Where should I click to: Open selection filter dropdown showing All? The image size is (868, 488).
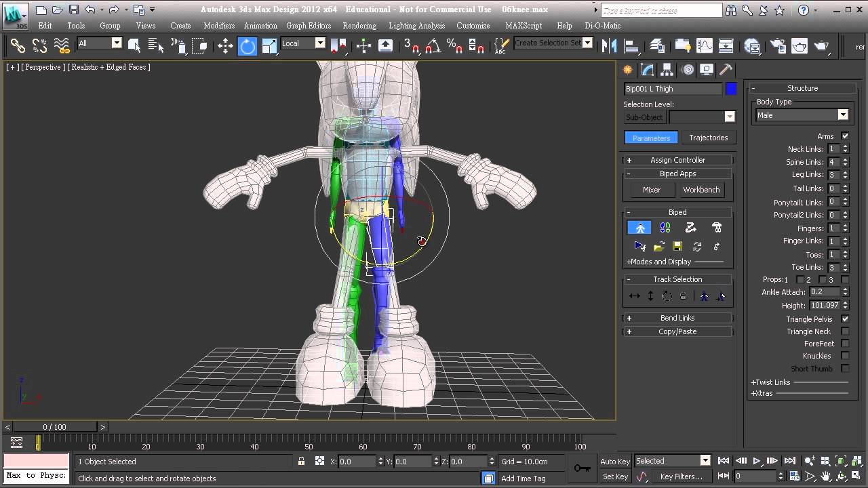(x=99, y=43)
